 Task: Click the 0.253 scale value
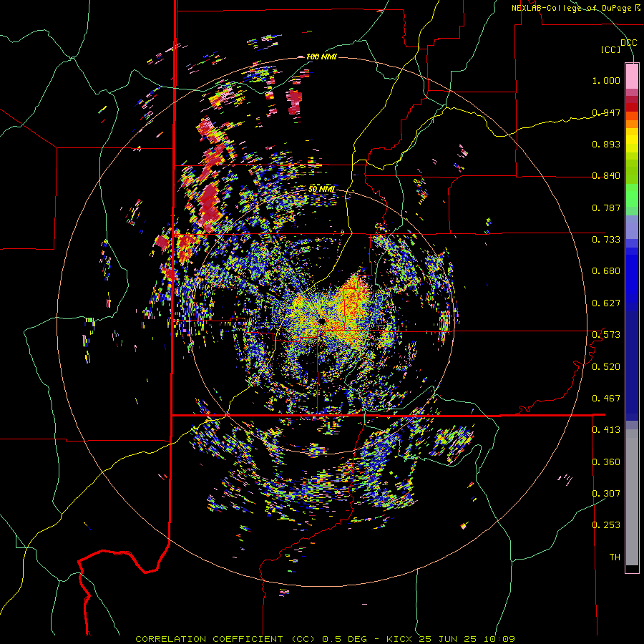click(606, 525)
